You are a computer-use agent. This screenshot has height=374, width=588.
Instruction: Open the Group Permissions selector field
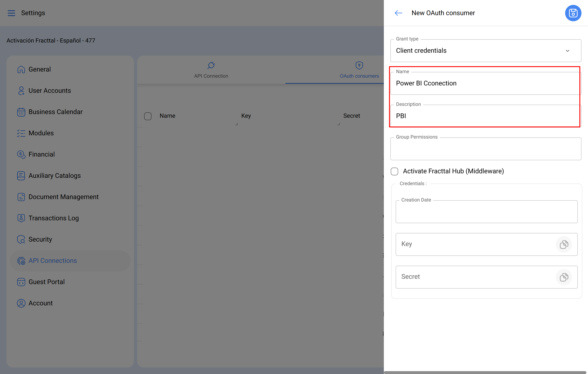click(486, 149)
